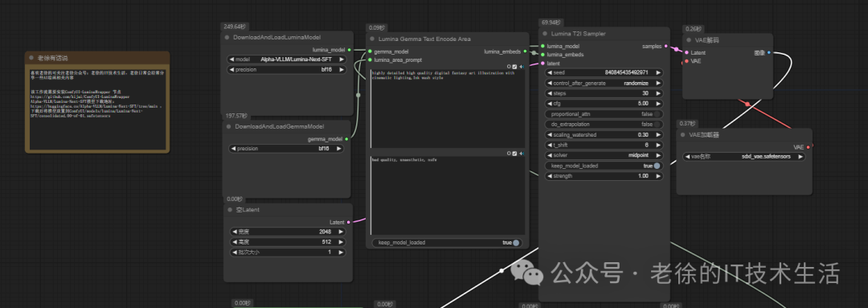Viewport: 868px width, 308px height.
Task: Click the gemma_model output port on DownloadAndLoadGemmaModel
Action: (x=347, y=139)
